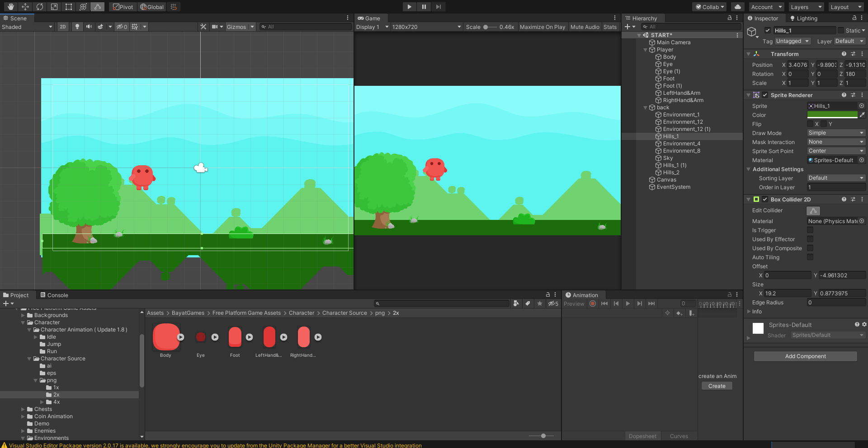Switch to the Lighting tab
This screenshot has width=868, height=448.
click(804, 18)
